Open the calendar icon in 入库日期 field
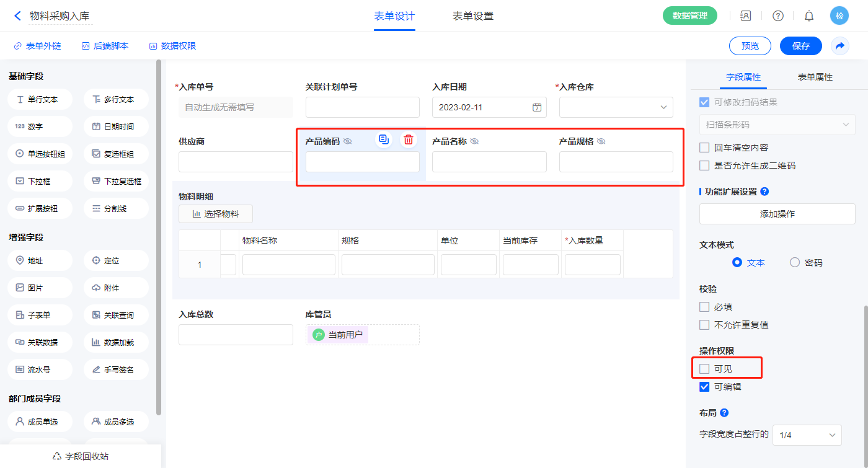This screenshot has width=868, height=468. [x=537, y=107]
